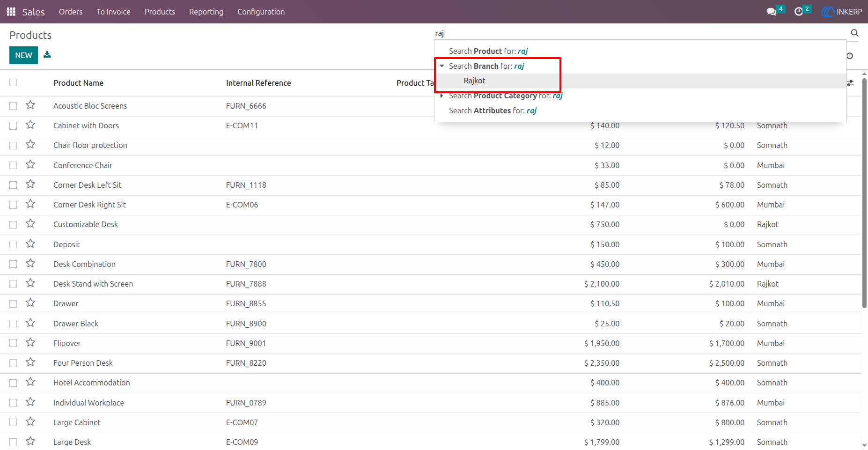Favorite the Cabinet with Doors star
The width and height of the screenshot is (868, 450).
(x=30, y=125)
